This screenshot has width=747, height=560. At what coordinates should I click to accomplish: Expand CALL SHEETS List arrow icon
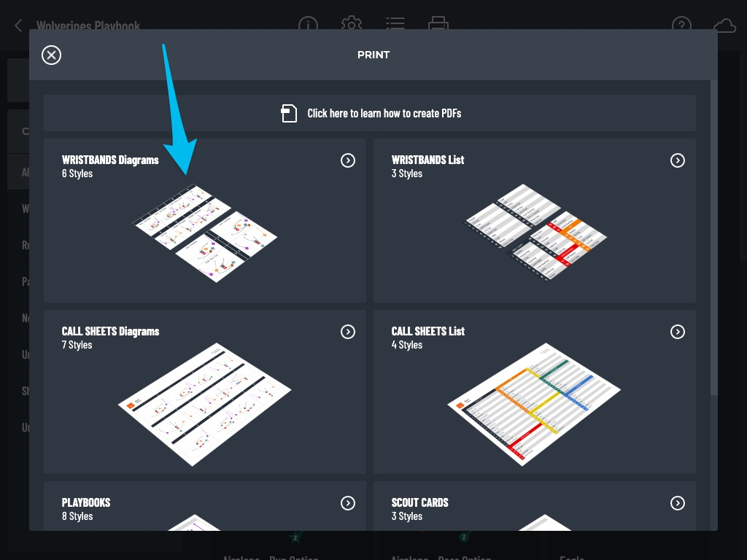pos(678,332)
